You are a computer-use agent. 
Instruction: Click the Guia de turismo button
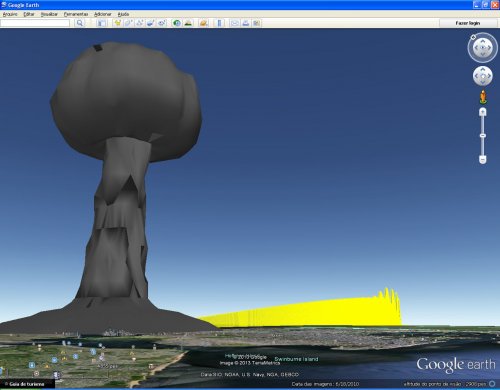[x=27, y=384]
